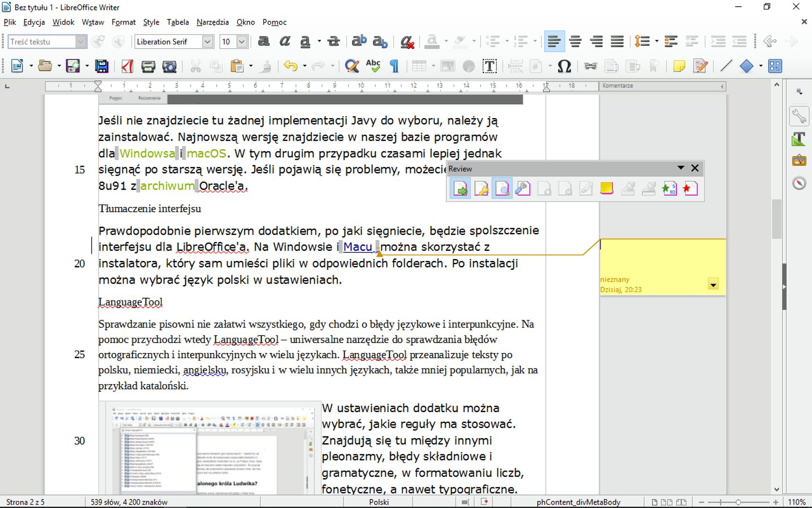812x508 pixels.
Task: Clear direct formatting
Action: [407, 42]
